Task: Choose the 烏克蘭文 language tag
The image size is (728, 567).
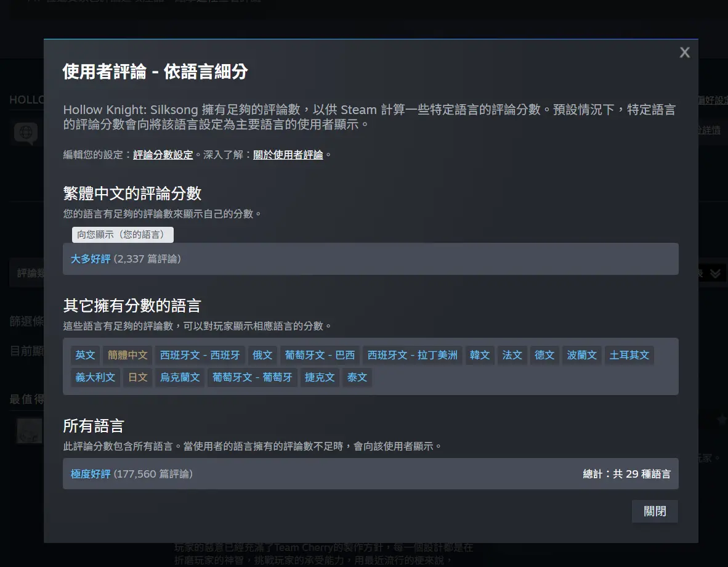Action: pyautogui.click(x=180, y=377)
